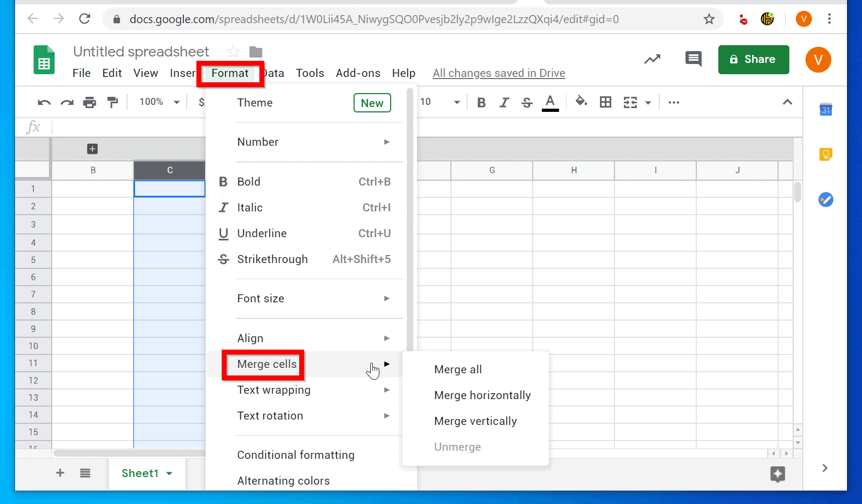Click the All changes saved in Drive link
Viewport: 862px width, 504px height.
pyautogui.click(x=498, y=73)
